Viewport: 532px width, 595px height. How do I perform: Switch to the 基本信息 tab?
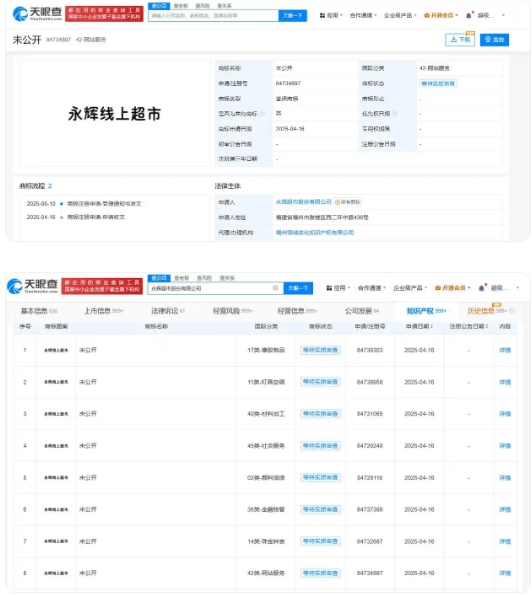(x=39, y=311)
